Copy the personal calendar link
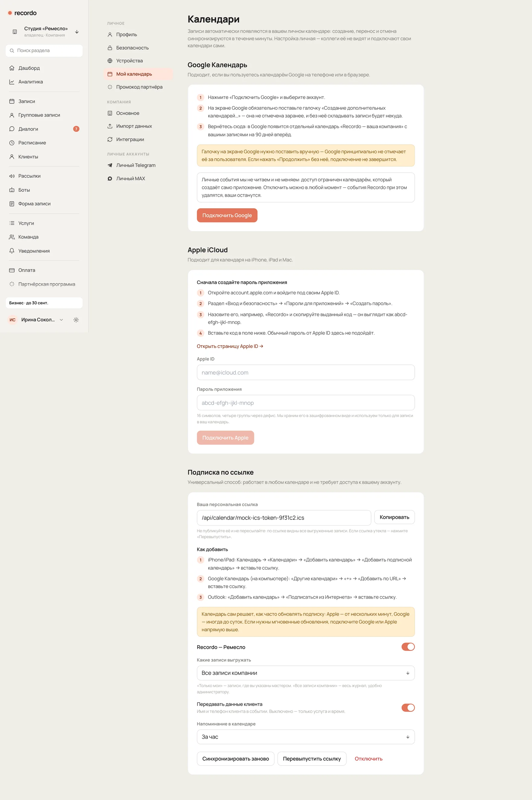The width and height of the screenshot is (532, 800). click(394, 517)
